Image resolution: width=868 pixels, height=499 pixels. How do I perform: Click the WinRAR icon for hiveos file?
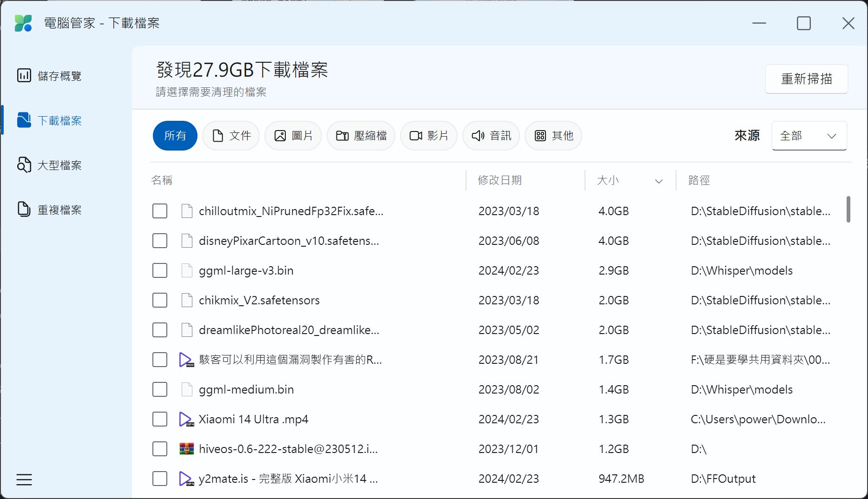[x=187, y=449]
